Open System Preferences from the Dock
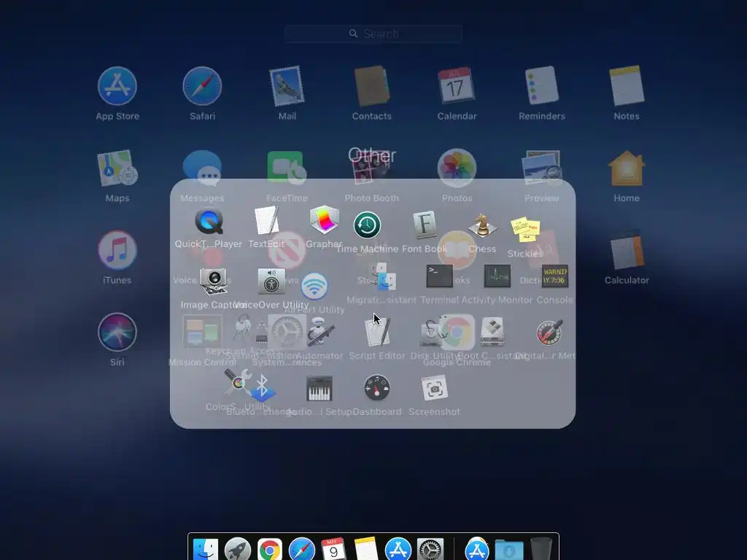This screenshot has height=560, width=747. 430,551
